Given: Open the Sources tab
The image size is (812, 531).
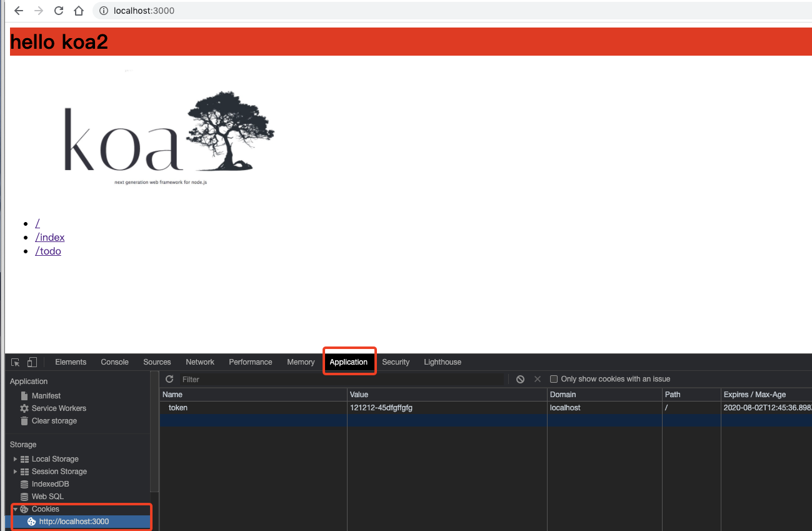Looking at the screenshot, I should coord(157,362).
